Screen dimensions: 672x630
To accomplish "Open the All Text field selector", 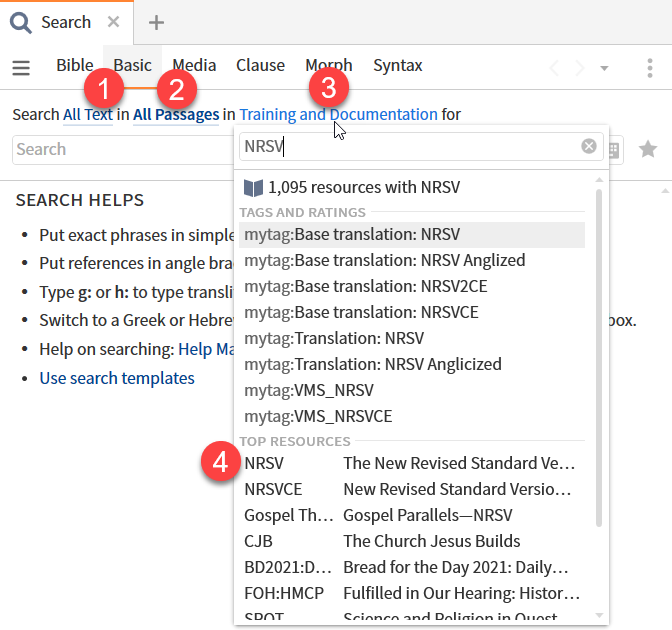I will [88, 115].
